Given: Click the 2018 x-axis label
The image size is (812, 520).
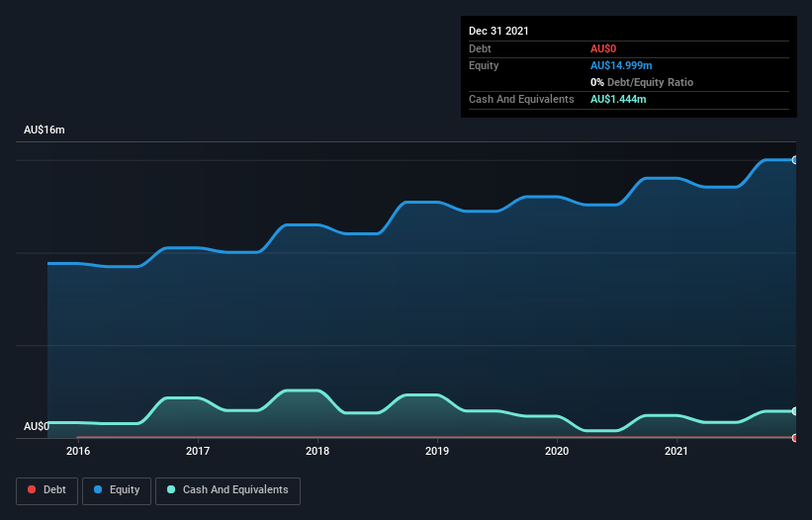Looking at the screenshot, I should 317,451.
